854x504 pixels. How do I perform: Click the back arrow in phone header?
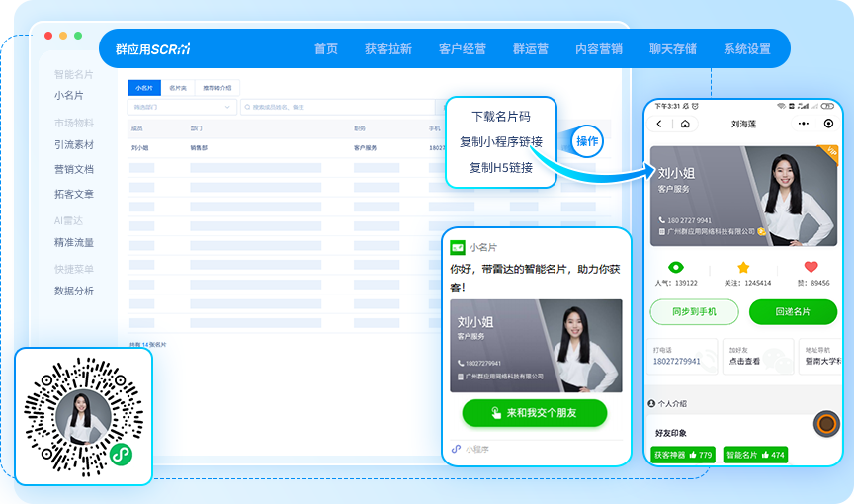[659, 124]
